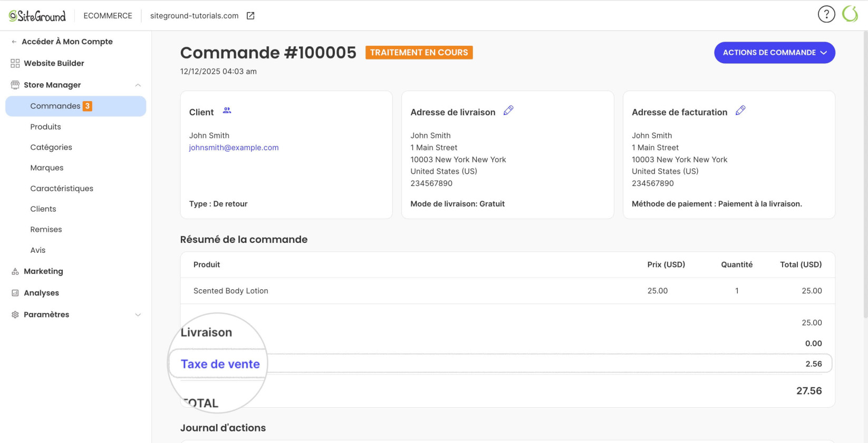Viewport: 868px width, 443px height.
Task: Select Commandes in the sidebar
Action: [x=75, y=106]
